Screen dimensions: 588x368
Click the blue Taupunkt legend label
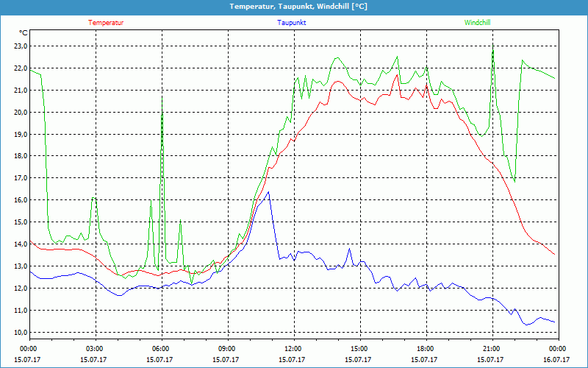tap(292, 23)
